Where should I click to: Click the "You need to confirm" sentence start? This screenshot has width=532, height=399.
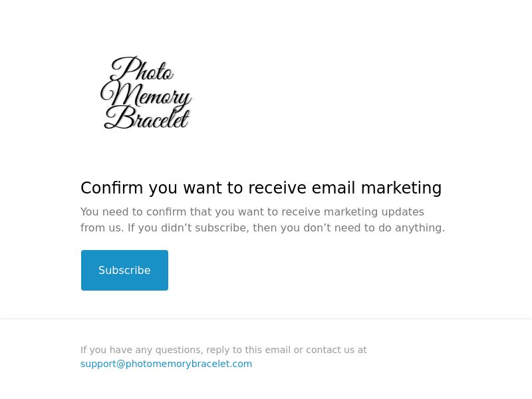coord(134,211)
